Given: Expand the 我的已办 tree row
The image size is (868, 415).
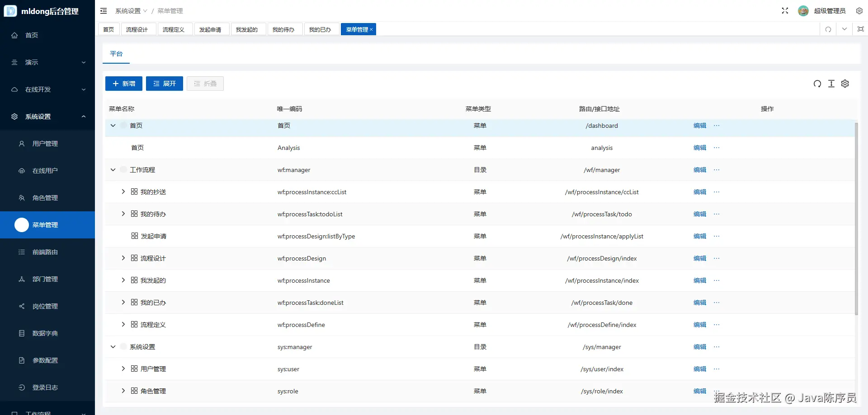Looking at the screenshot, I should (x=123, y=302).
